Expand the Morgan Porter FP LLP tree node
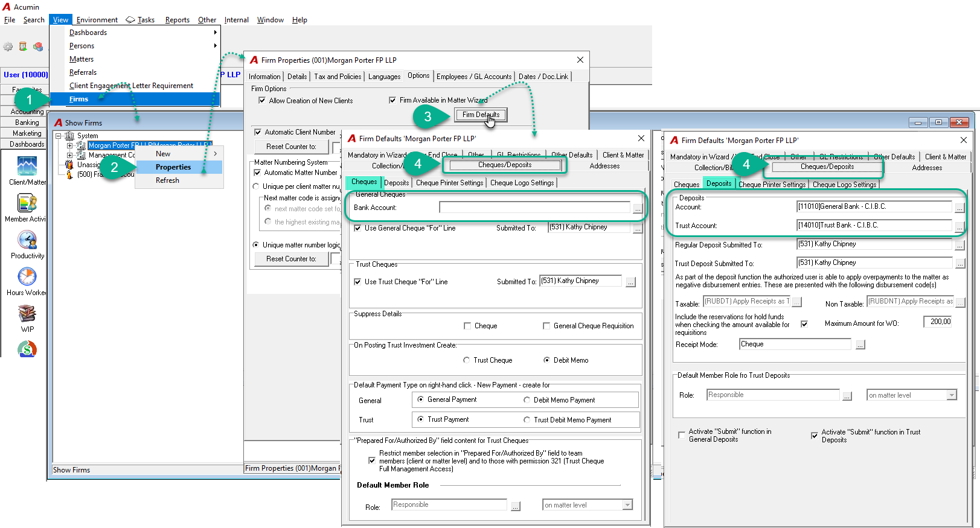The width and height of the screenshot is (980, 528). tap(70, 145)
